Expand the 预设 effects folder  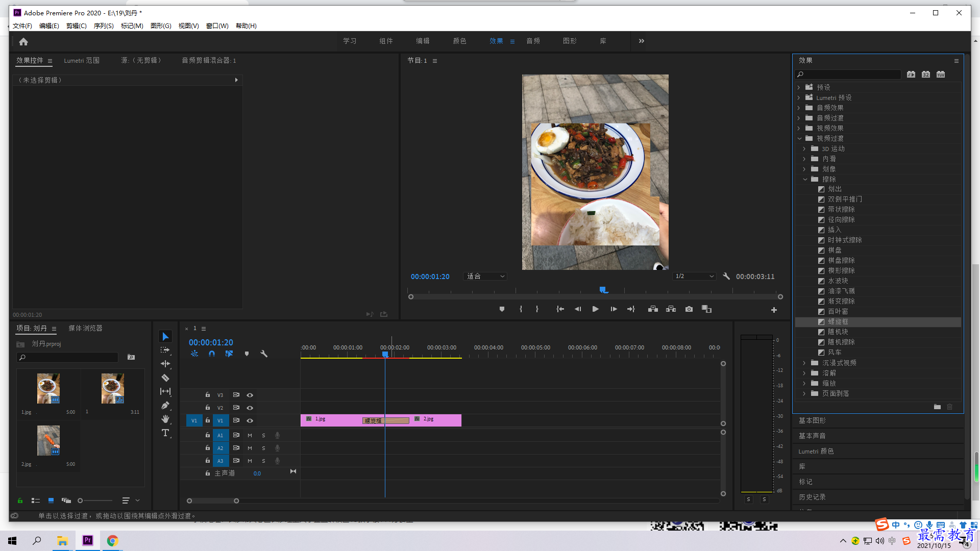coord(799,88)
